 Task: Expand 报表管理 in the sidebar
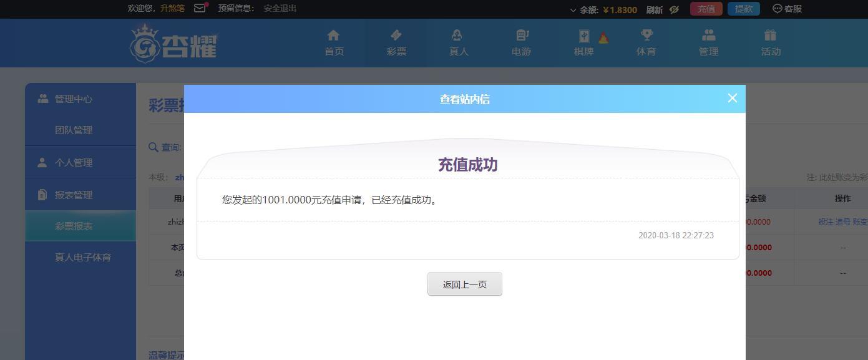(x=80, y=195)
